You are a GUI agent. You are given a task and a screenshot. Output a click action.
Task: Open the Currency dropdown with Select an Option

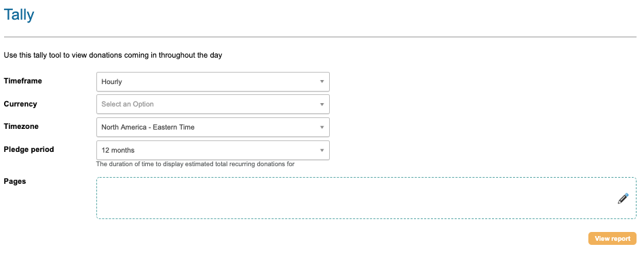coord(213,104)
